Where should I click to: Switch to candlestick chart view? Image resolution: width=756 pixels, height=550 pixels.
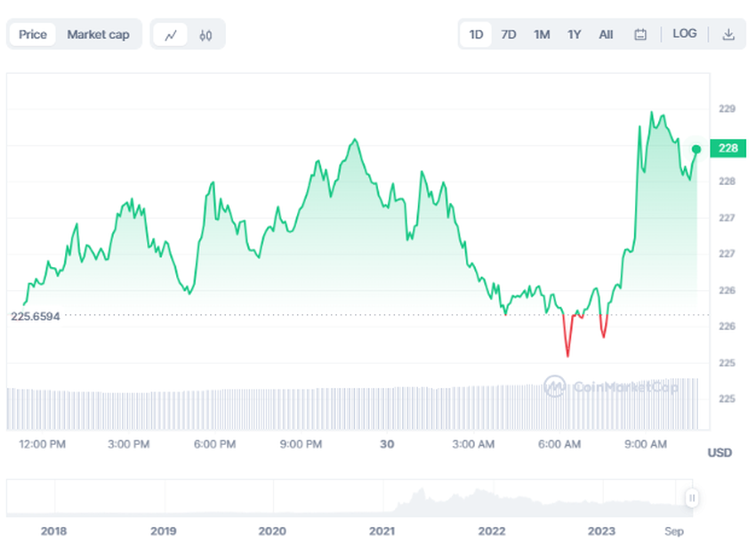(206, 35)
